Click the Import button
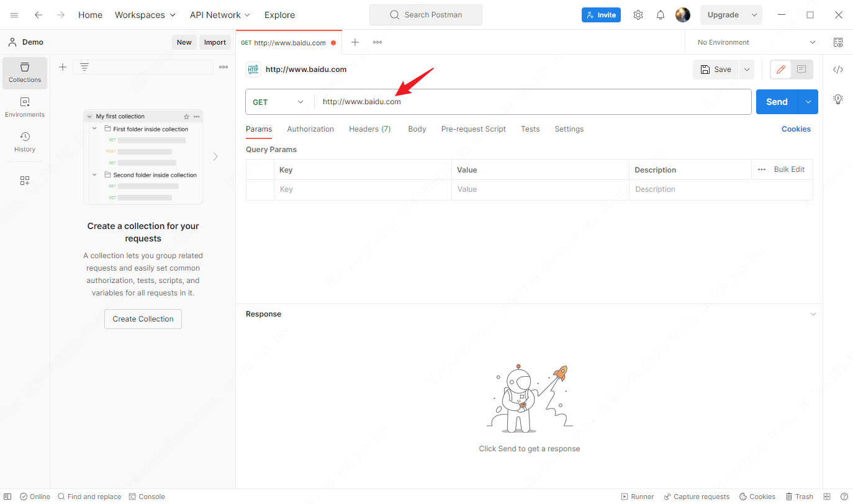 [x=215, y=42]
